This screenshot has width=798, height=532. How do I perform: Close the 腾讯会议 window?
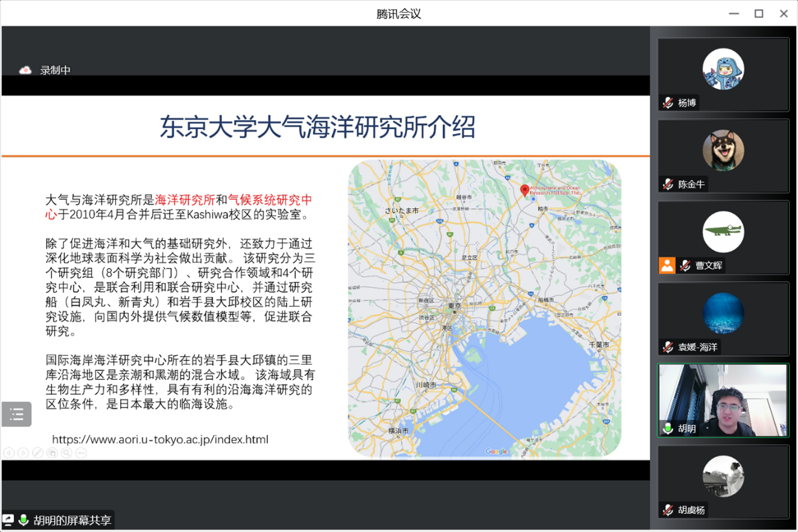[x=784, y=13]
